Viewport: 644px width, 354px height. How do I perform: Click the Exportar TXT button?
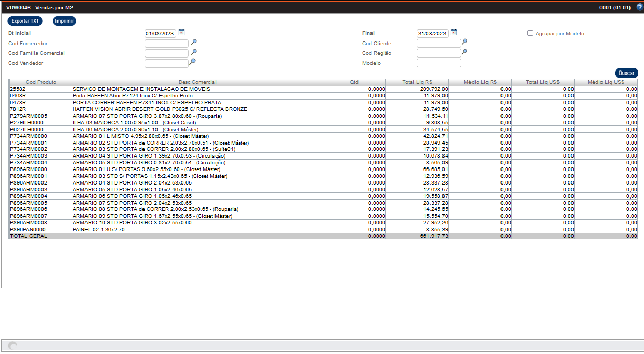(25, 21)
